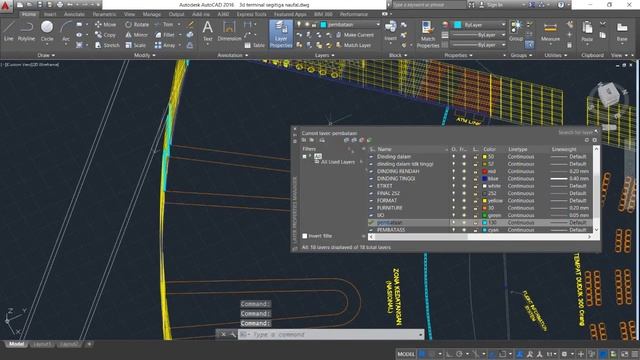This screenshot has width=640, height=360.
Task: Expand the Utilities panel
Action: click(x=555, y=55)
